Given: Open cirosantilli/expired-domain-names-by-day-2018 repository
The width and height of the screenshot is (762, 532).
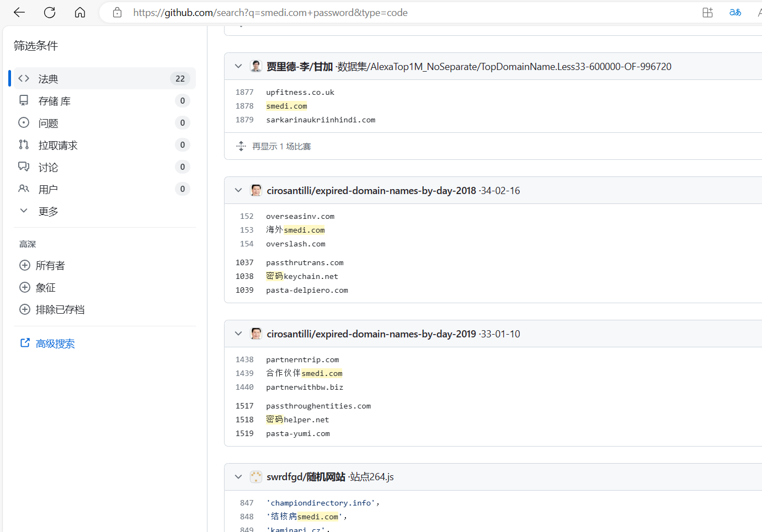Looking at the screenshot, I should coord(371,191).
